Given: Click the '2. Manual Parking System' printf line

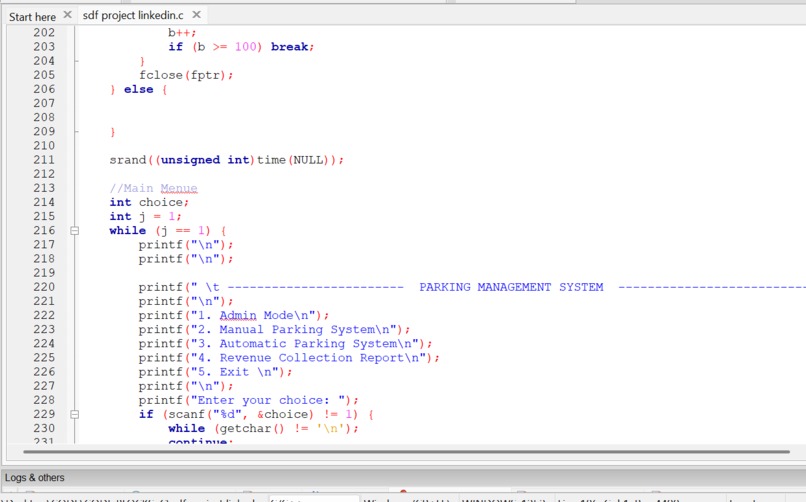Looking at the screenshot, I should pos(274,329).
